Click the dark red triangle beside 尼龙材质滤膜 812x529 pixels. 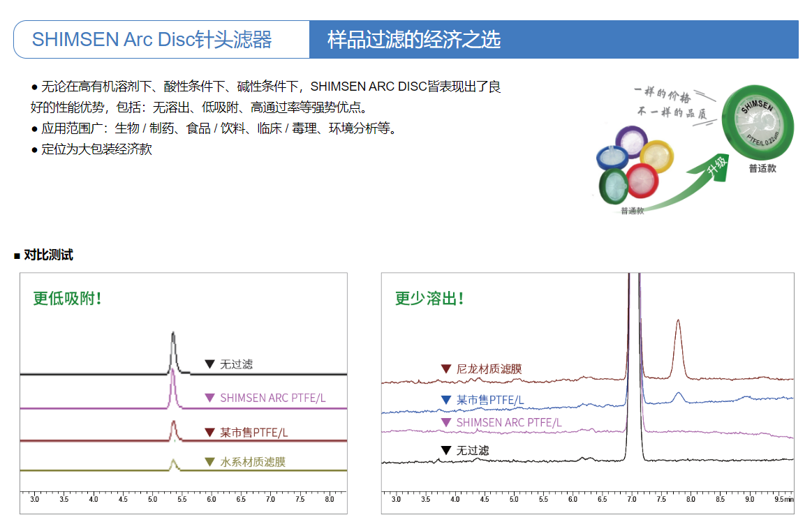(x=446, y=368)
